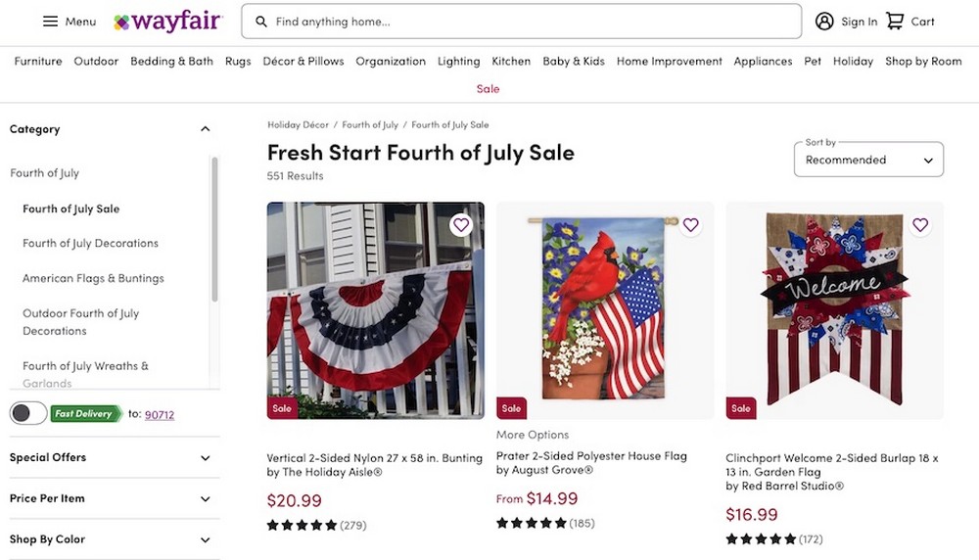Click the Wayfair logo
This screenshot has height=560, width=979.
[x=167, y=22]
